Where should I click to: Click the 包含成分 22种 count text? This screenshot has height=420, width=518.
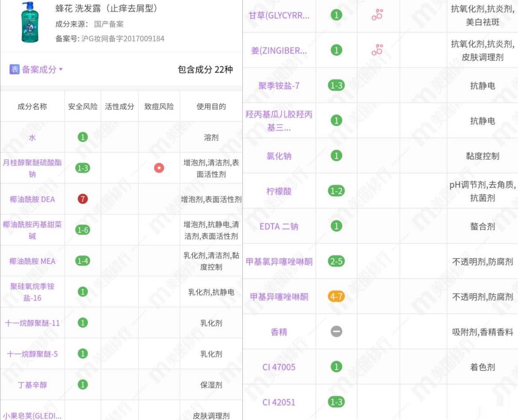[206, 69]
